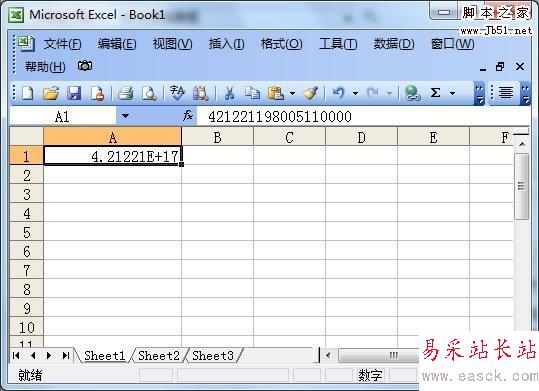
Task: Open Print Preview with magnifier icon
Action: [149, 93]
